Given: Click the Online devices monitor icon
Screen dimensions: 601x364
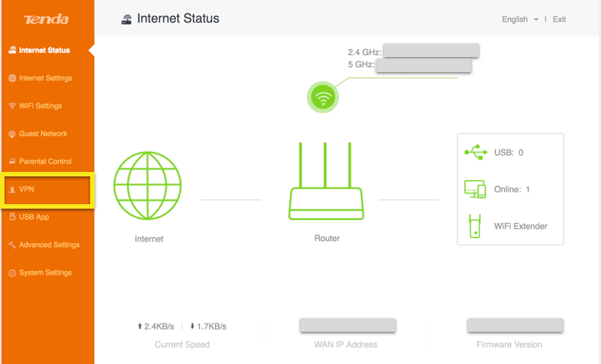Looking at the screenshot, I should point(476,189).
